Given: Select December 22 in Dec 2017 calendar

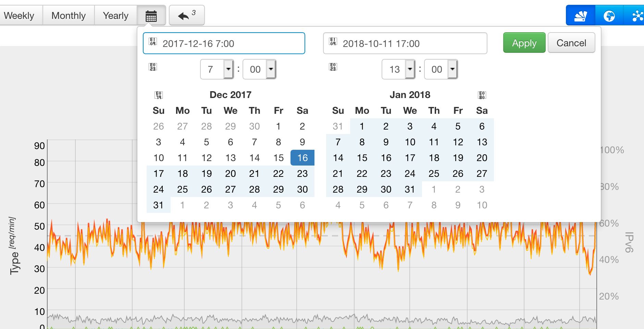Looking at the screenshot, I should (278, 173).
